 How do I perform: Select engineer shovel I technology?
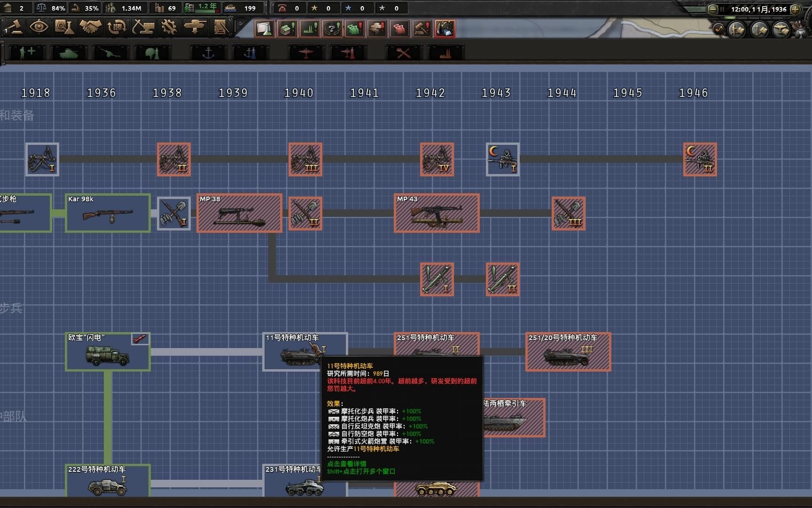(x=174, y=214)
